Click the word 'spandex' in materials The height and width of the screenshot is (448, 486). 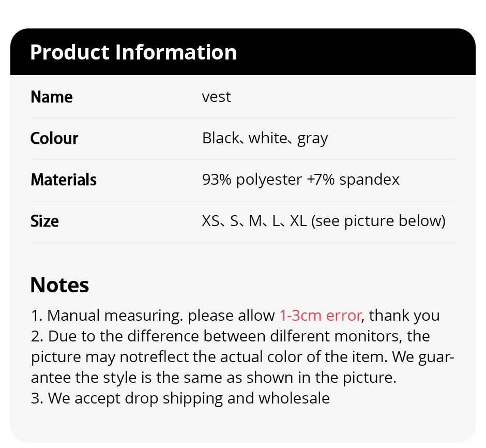point(370,180)
